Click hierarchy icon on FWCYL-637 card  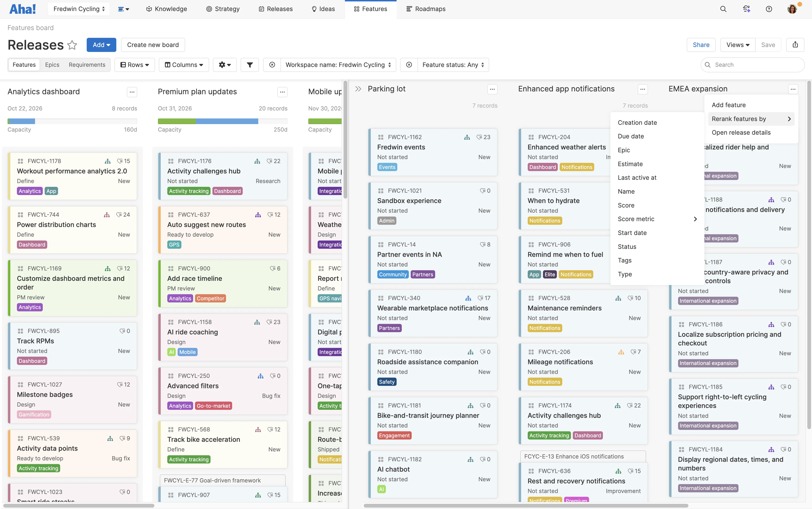tap(258, 215)
